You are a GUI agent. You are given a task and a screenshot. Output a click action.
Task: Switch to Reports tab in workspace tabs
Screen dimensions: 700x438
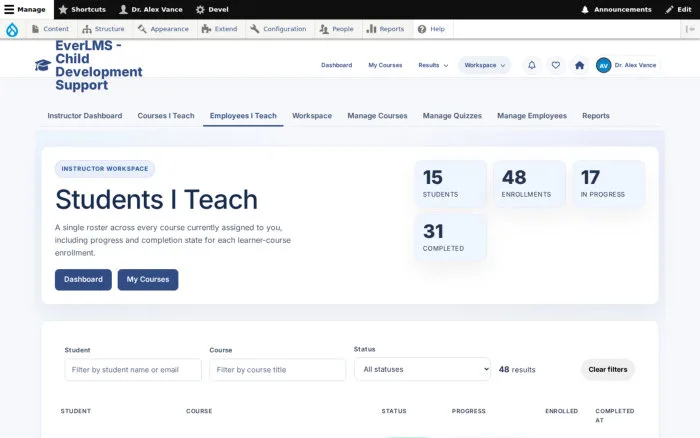(596, 116)
